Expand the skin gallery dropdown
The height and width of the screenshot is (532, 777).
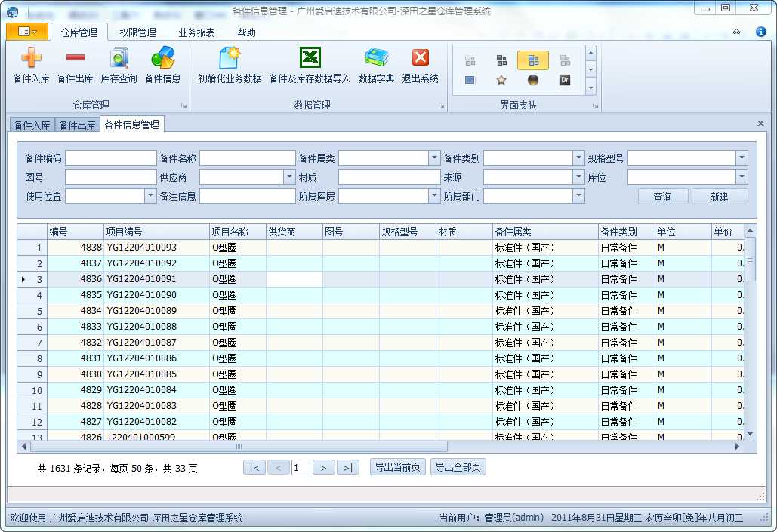point(590,87)
